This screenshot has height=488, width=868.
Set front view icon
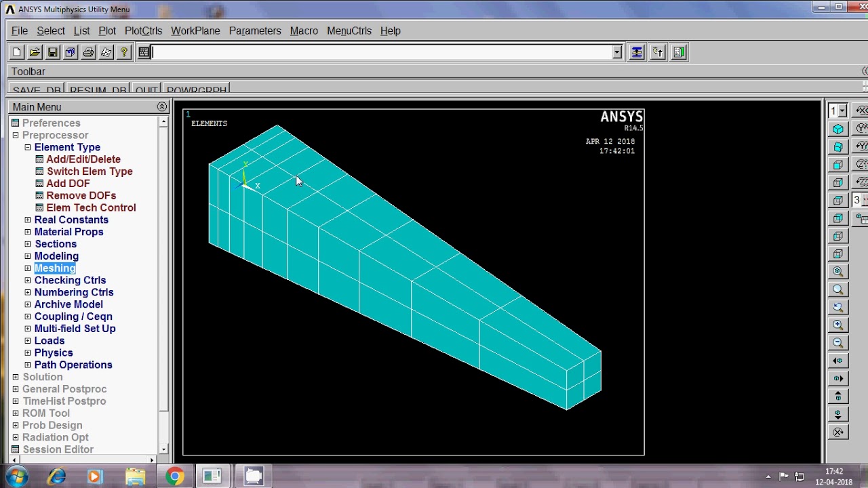(838, 165)
